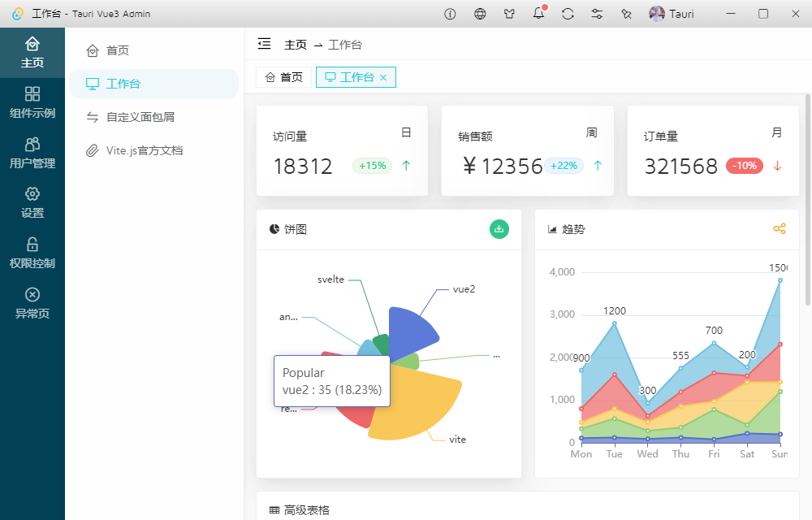Switch to the 首页 tab
Screen dimensions: 812x520
pos(283,77)
